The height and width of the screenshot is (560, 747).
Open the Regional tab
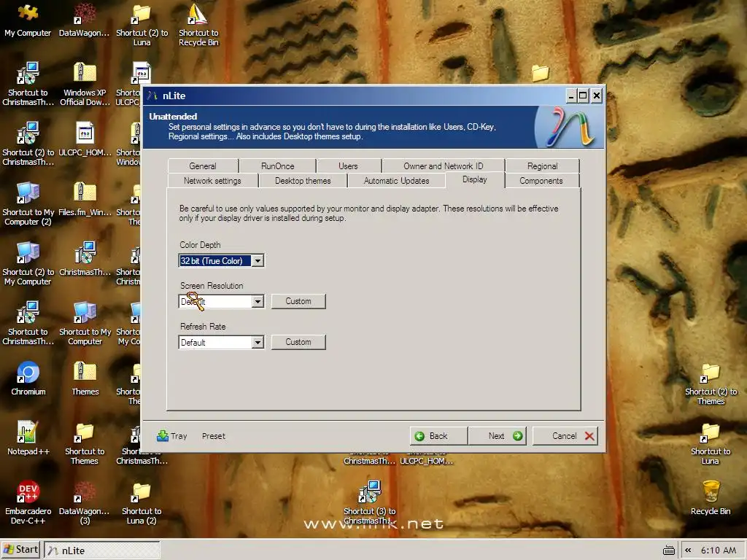(542, 166)
